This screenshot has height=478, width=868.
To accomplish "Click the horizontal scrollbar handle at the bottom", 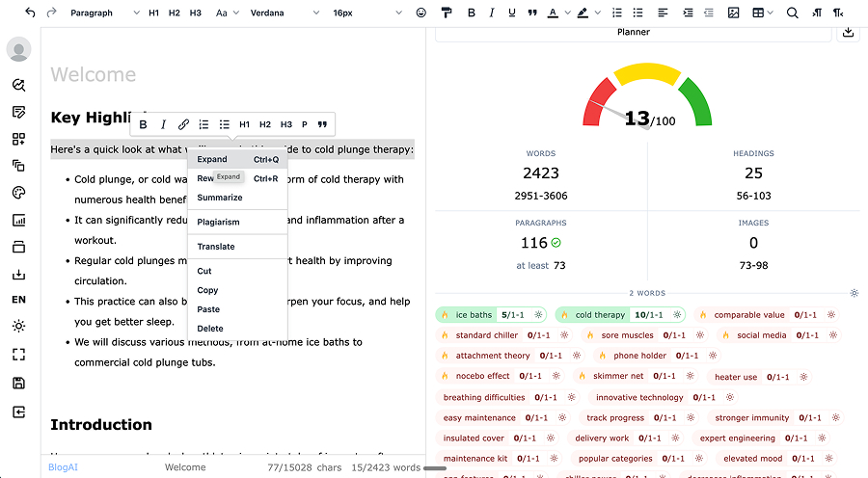I will tap(435, 468).
